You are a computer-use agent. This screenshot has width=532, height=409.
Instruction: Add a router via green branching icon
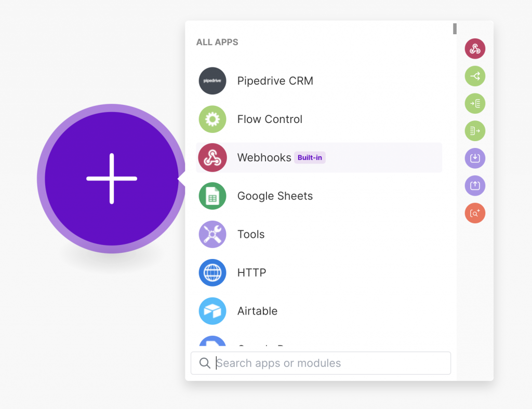coord(475,76)
